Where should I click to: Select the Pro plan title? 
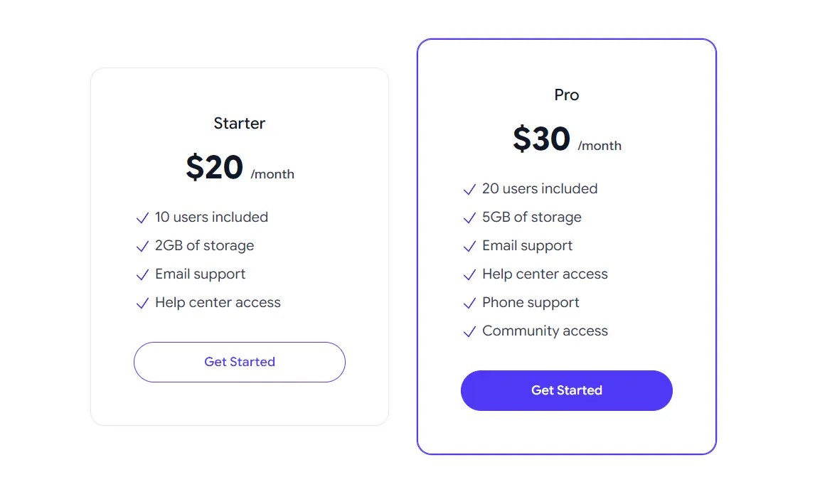click(567, 95)
